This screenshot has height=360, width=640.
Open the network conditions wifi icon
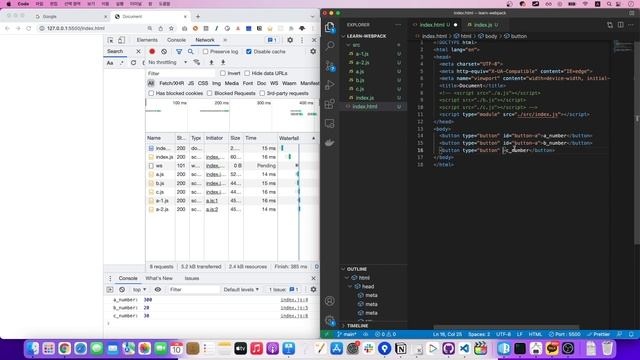(x=197, y=62)
